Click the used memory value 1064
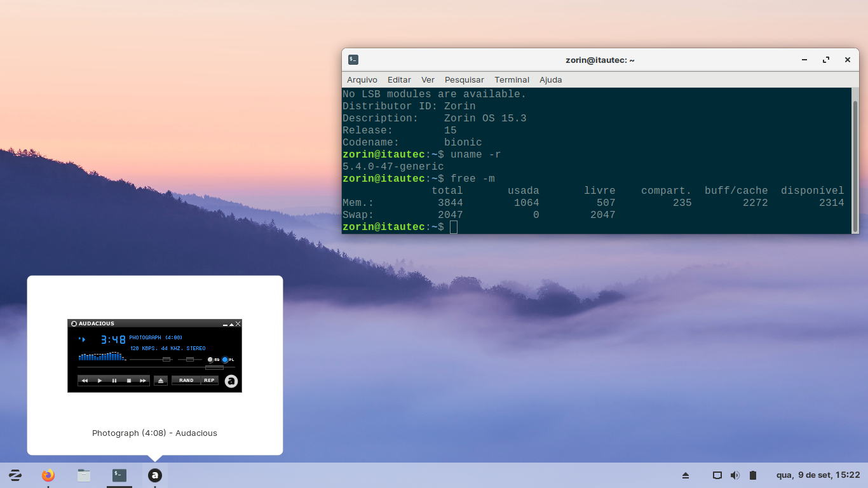Screen dimensions: 868x488 527,203
